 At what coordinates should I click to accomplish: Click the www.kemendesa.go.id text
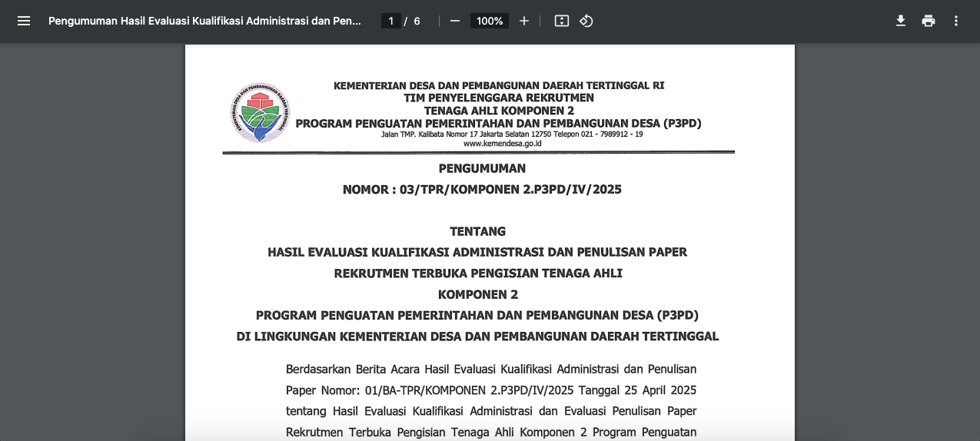[503, 144]
